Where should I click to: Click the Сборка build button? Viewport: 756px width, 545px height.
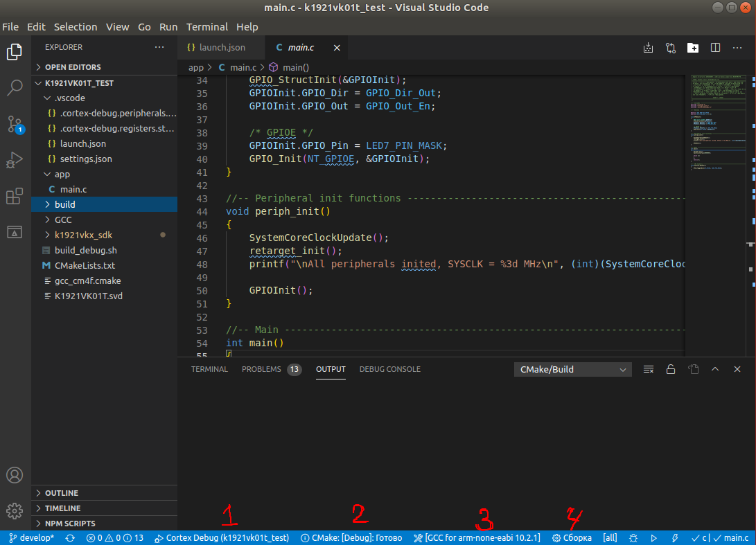pos(572,538)
